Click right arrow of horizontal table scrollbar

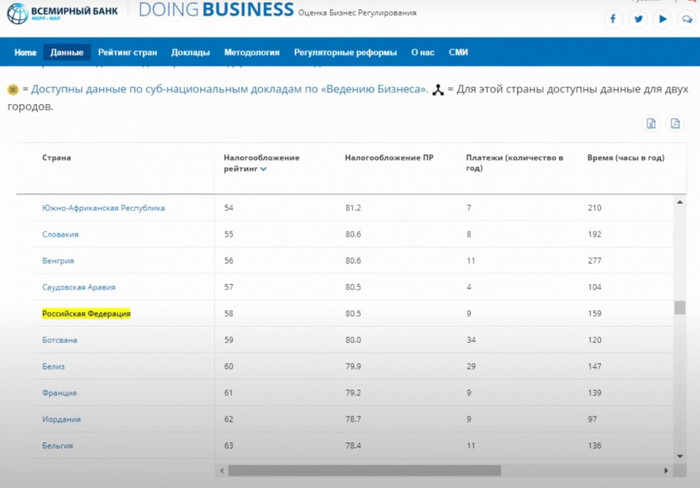(x=666, y=470)
